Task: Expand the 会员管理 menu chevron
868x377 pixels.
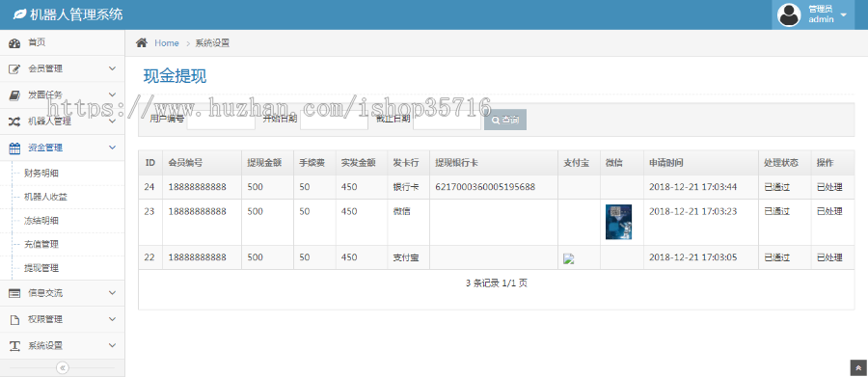Action: 112,68
